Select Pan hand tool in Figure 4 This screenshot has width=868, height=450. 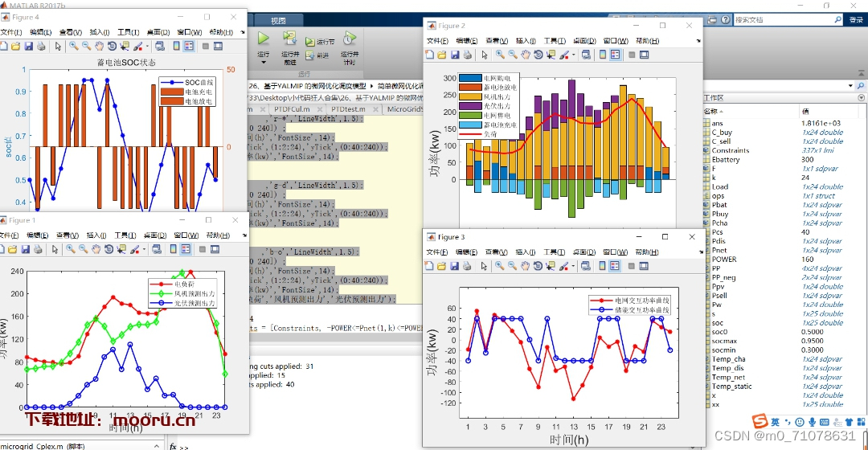(99, 47)
